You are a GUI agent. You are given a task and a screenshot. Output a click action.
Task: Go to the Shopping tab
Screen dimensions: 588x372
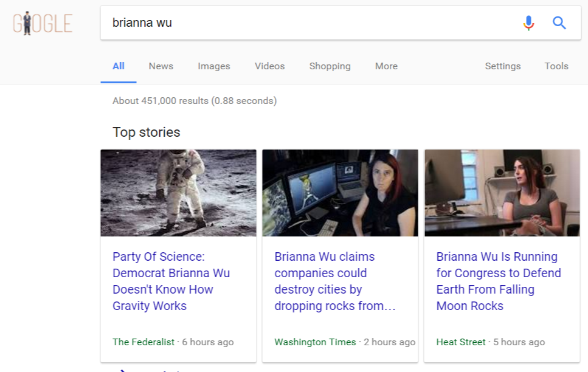click(330, 66)
